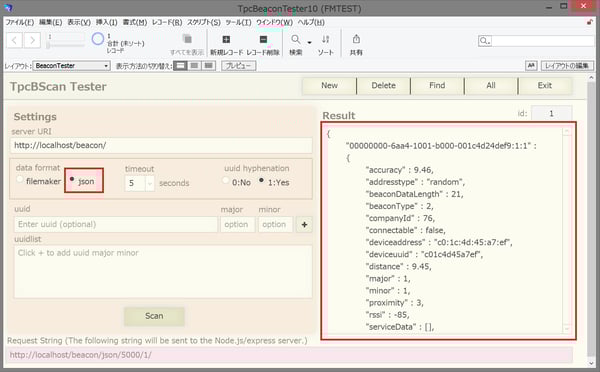Choose 0:No uuid hyphenation

point(226,180)
